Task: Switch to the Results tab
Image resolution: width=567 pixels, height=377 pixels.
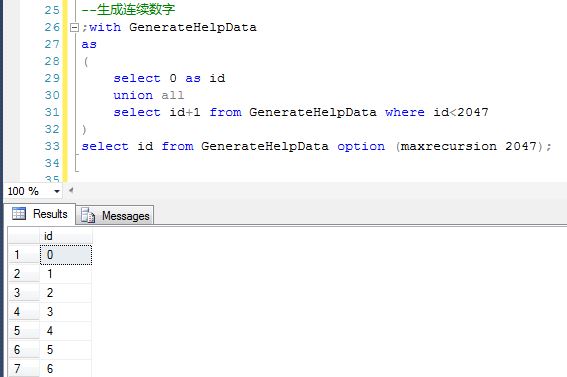Action: (39, 214)
